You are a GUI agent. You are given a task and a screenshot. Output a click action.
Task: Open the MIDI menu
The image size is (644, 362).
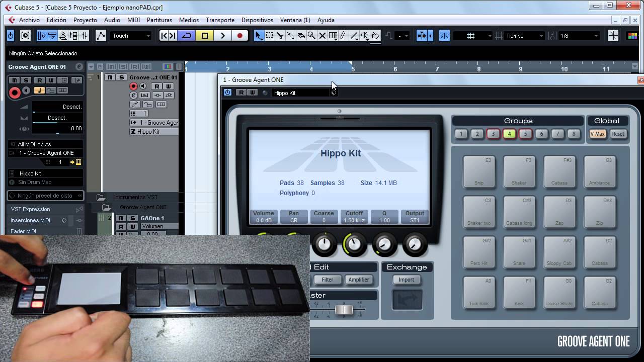133,20
